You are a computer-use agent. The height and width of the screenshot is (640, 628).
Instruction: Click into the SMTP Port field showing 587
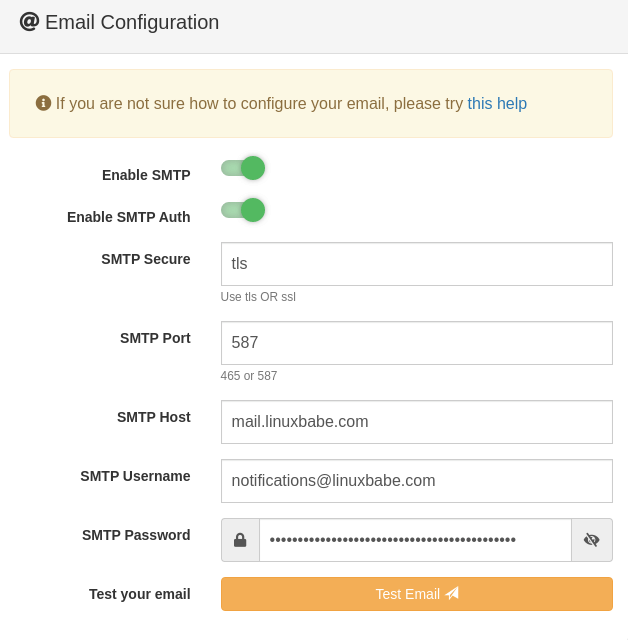(x=416, y=343)
